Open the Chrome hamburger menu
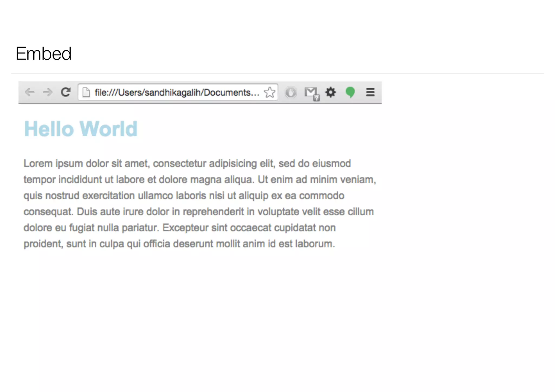Screen dimensions: 555x392 pyautogui.click(x=370, y=92)
